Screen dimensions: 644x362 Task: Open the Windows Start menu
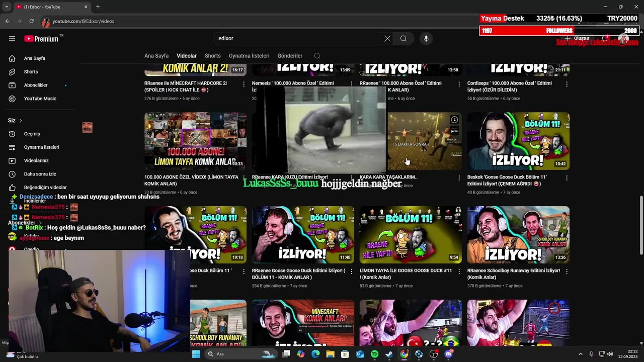[196, 354]
